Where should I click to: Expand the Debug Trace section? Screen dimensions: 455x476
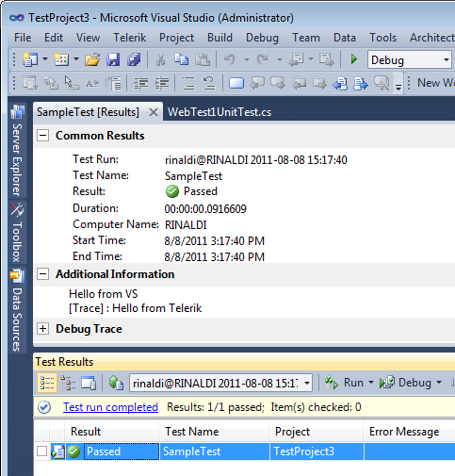tap(42, 329)
